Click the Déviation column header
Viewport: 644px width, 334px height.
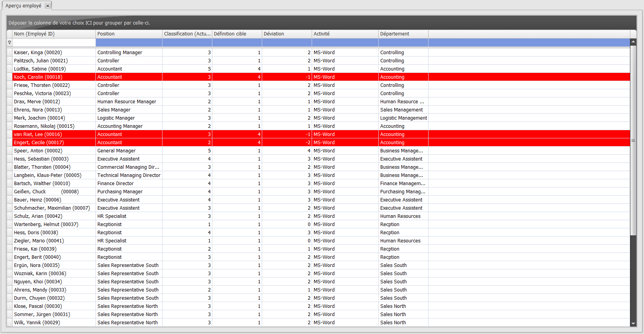(x=287, y=34)
